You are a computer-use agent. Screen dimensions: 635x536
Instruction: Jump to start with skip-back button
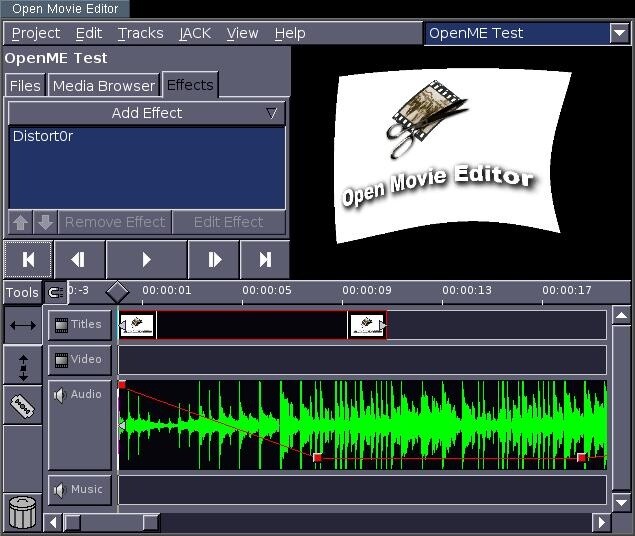click(x=28, y=259)
